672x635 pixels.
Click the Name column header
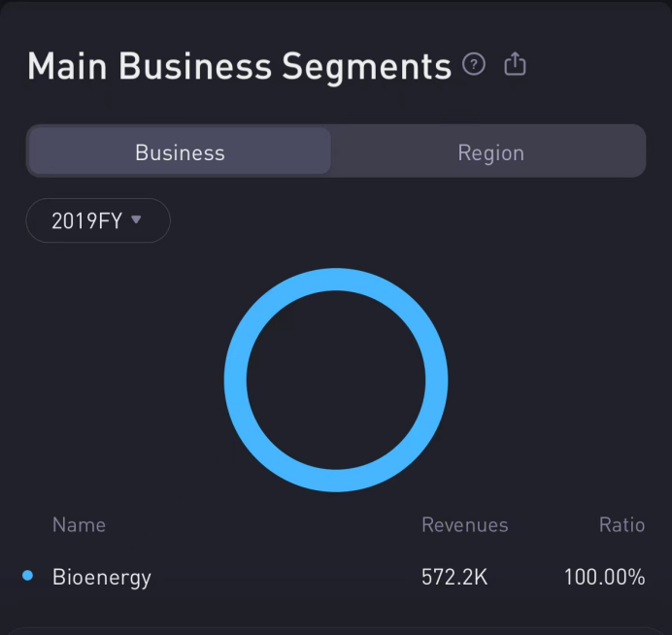79,525
